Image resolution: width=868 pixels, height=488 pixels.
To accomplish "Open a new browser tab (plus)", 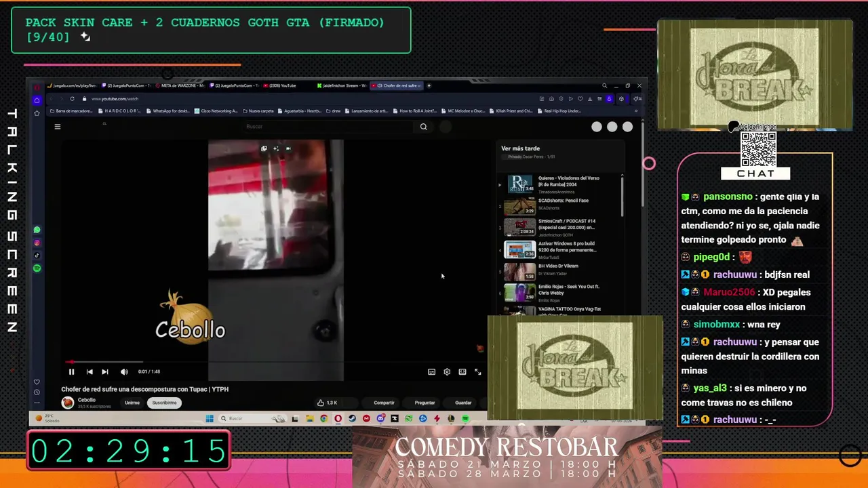I will click(x=429, y=86).
